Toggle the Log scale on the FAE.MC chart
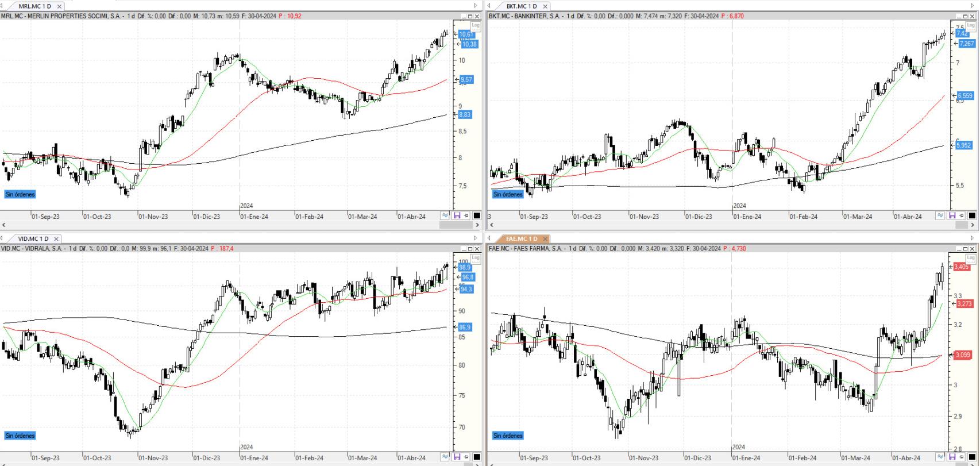 (970, 258)
